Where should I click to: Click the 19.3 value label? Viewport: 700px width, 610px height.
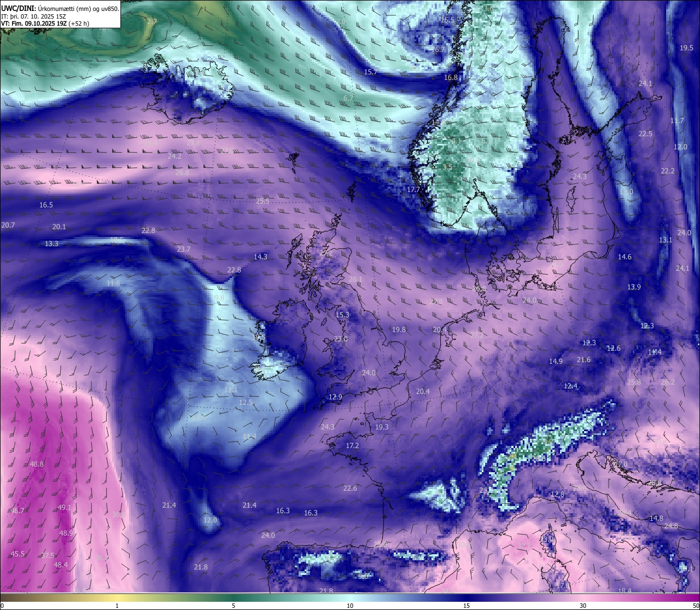click(x=382, y=427)
